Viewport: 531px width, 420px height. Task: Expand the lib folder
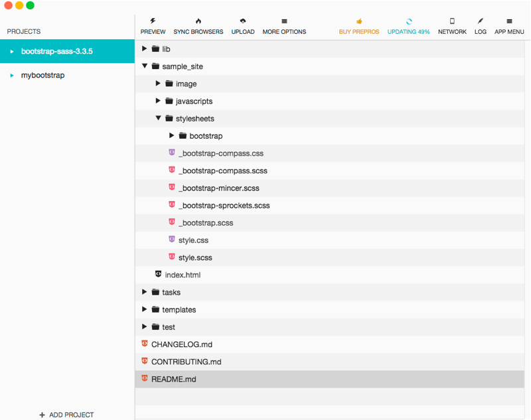[145, 48]
